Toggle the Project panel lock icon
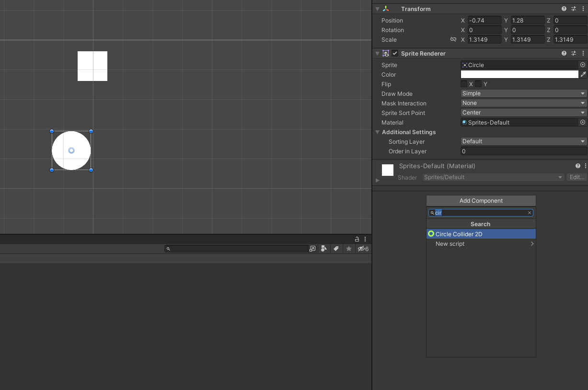The width and height of the screenshot is (588, 390). click(x=357, y=239)
